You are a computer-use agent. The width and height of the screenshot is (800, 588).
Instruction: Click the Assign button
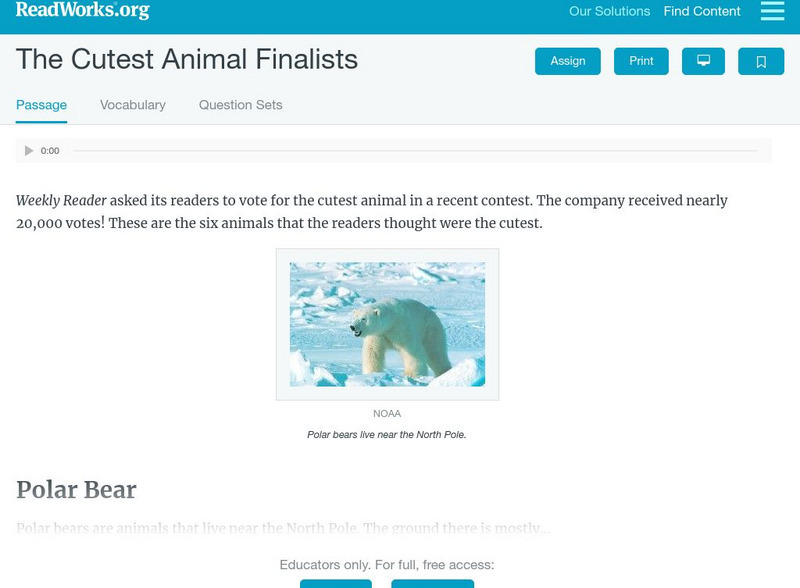(x=568, y=61)
